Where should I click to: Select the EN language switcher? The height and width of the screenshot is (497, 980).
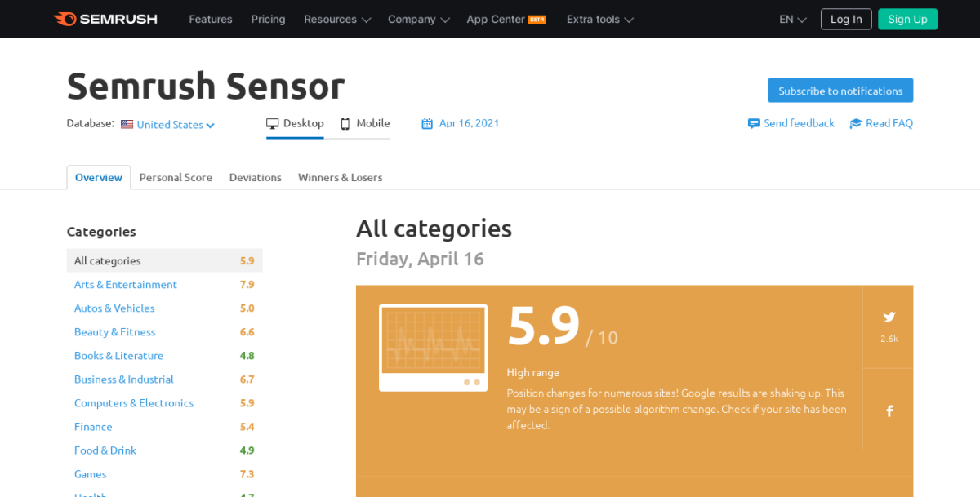coord(791,19)
